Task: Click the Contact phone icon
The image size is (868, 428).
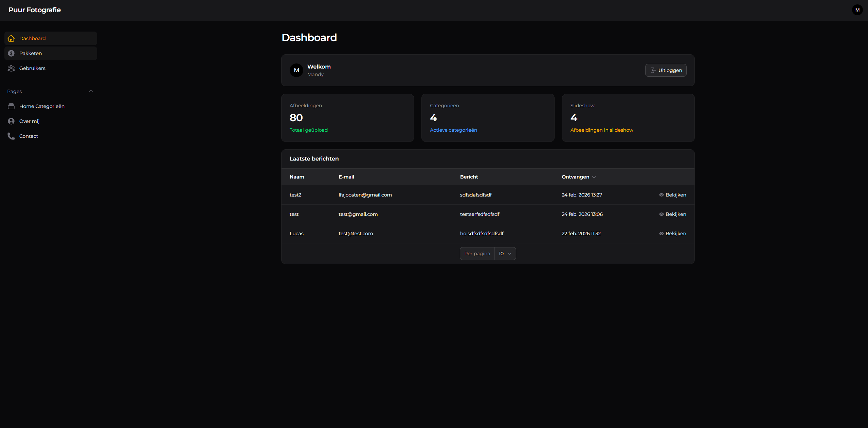Action: (x=11, y=136)
